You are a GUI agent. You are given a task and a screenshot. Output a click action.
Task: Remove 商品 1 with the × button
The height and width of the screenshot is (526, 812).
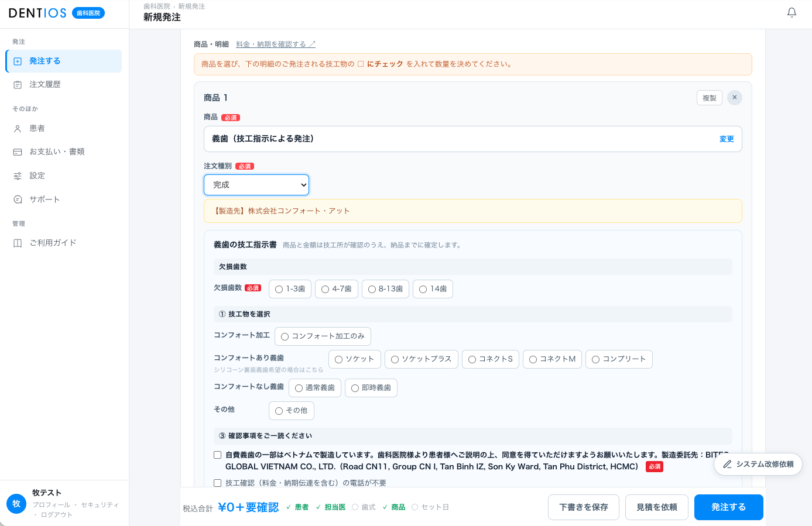pos(735,98)
